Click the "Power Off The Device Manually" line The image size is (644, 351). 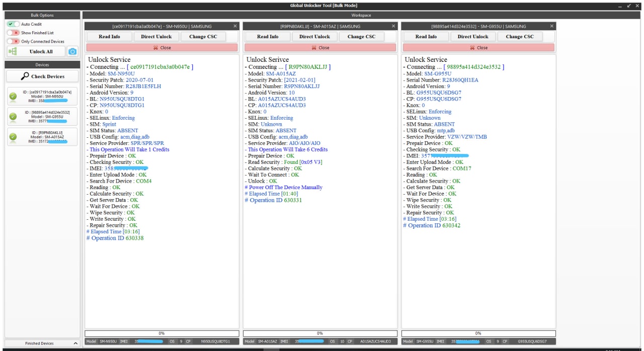pyautogui.click(x=284, y=188)
